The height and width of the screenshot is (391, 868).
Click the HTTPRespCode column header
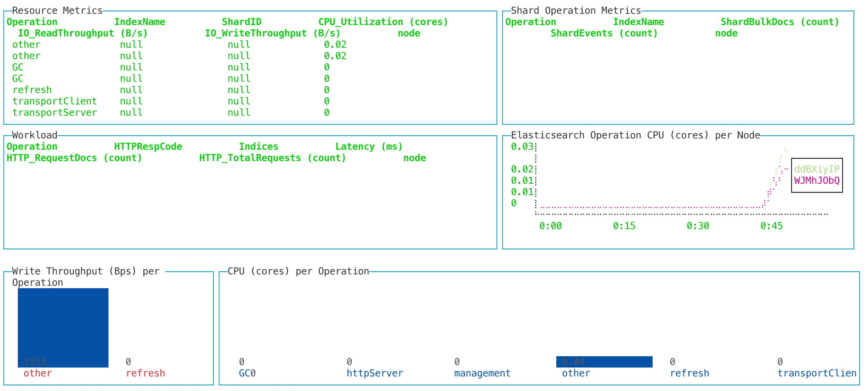click(x=148, y=147)
